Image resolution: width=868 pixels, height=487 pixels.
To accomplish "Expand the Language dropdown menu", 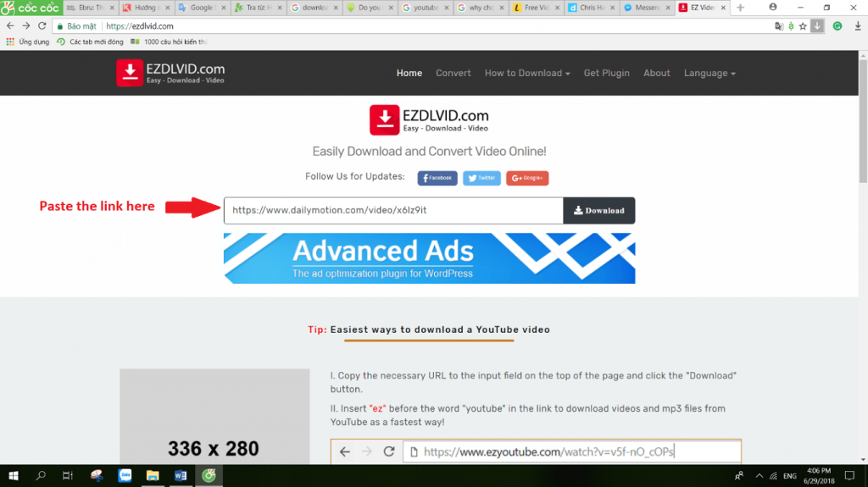I will pos(709,73).
